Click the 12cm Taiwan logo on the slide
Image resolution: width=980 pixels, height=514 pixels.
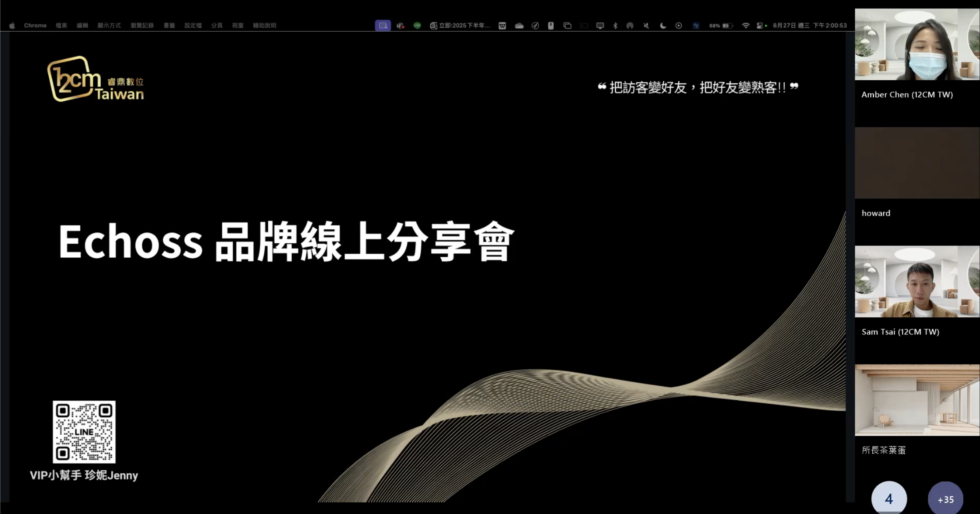click(x=95, y=79)
